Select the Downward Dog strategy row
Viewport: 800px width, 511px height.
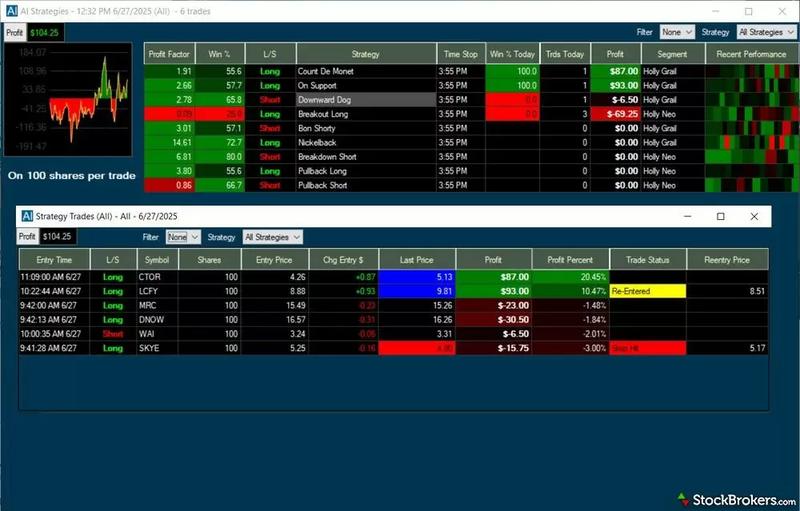point(364,100)
